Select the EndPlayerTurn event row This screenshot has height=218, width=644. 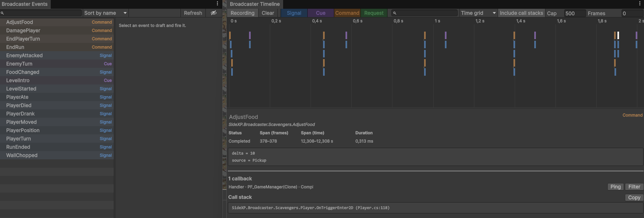coord(57,39)
